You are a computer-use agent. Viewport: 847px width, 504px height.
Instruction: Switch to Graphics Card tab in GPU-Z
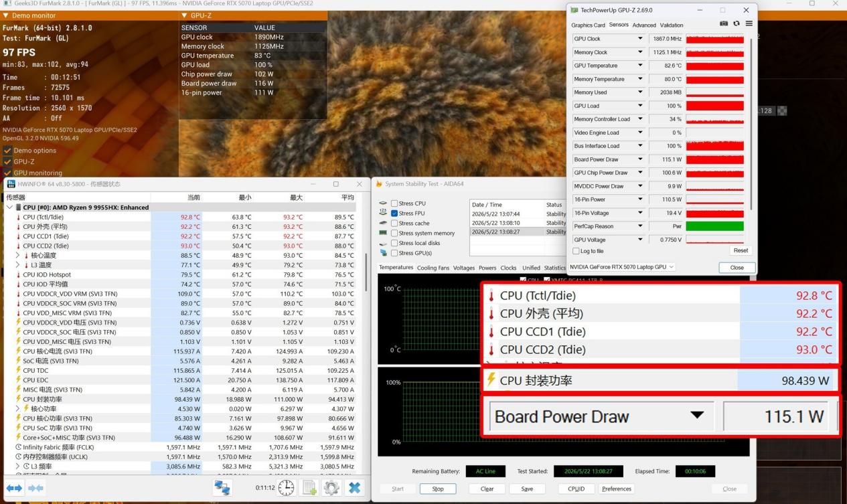coord(588,25)
